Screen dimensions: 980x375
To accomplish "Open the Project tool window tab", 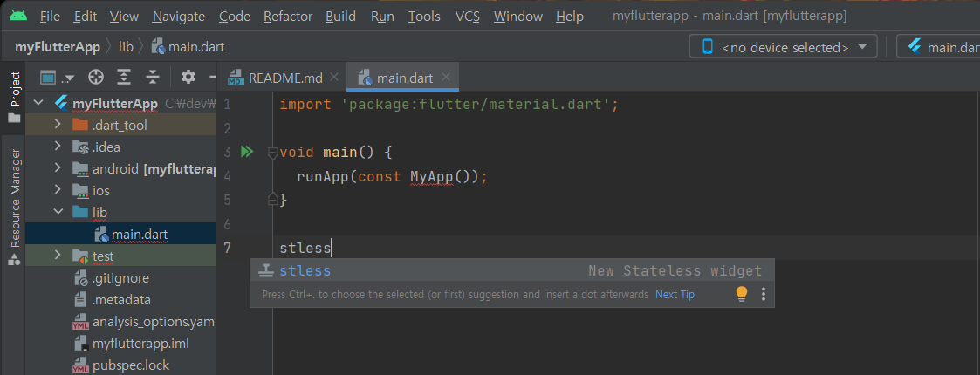I will tap(14, 97).
